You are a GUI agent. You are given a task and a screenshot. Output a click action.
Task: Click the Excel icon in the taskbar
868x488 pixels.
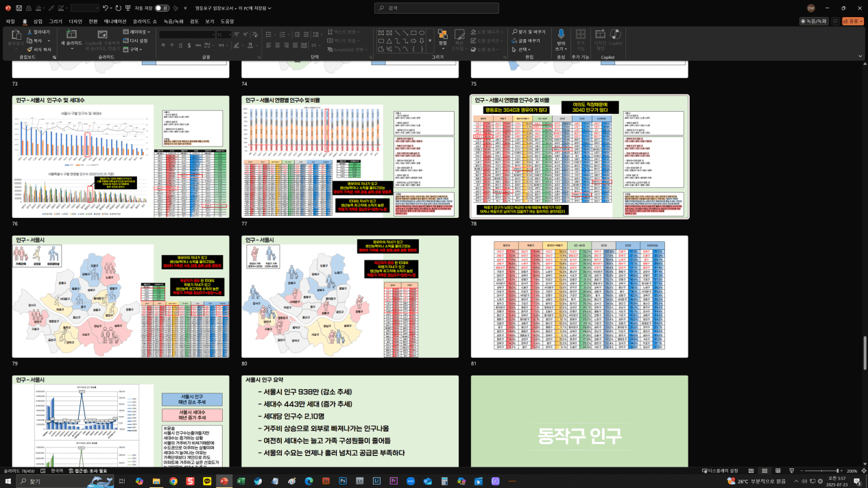tap(241, 481)
